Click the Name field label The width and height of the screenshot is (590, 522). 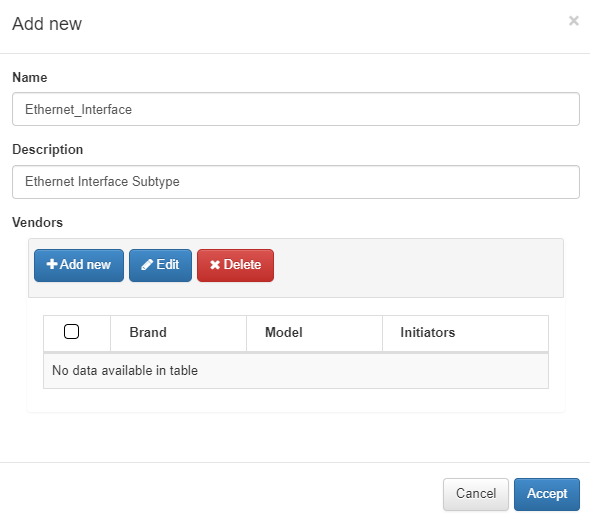pyautogui.click(x=30, y=78)
